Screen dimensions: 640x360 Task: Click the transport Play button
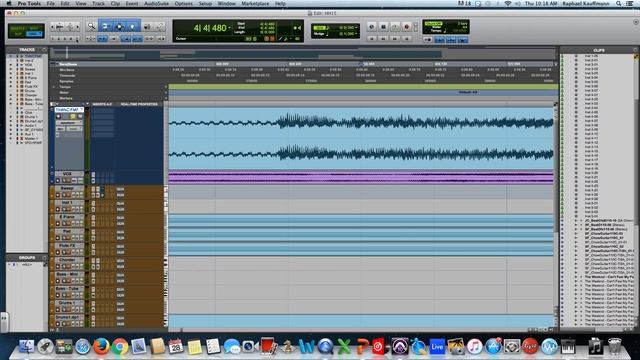395,27
